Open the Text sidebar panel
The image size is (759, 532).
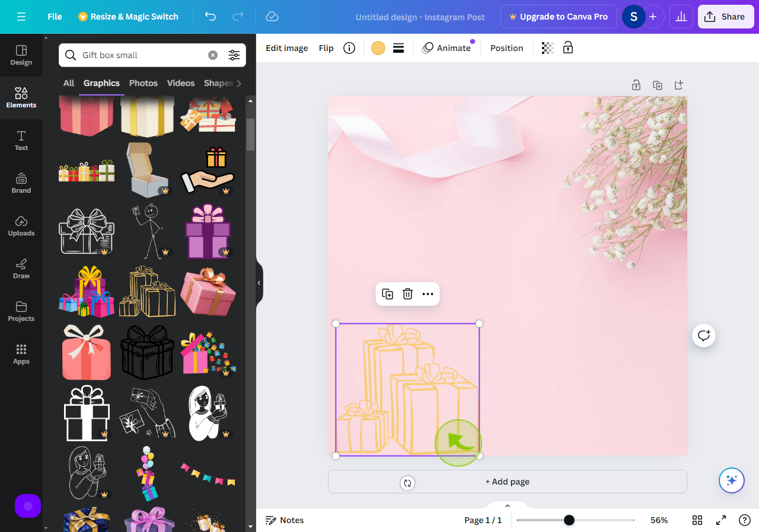click(x=21, y=141)
